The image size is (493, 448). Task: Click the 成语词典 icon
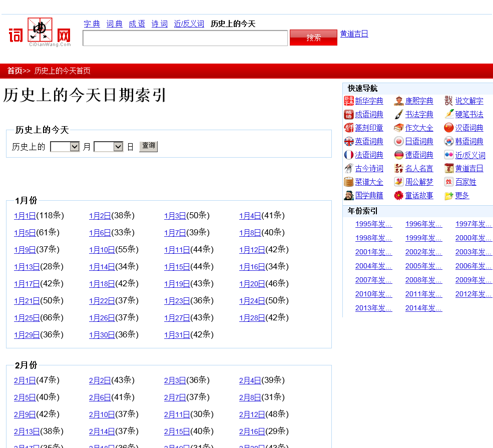click(x=349, y=115)
